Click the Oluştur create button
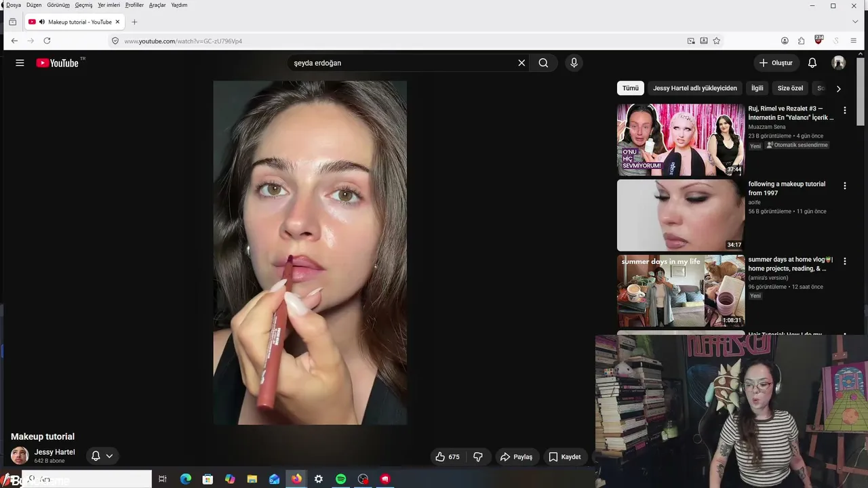868x488 pixels. 776,63
